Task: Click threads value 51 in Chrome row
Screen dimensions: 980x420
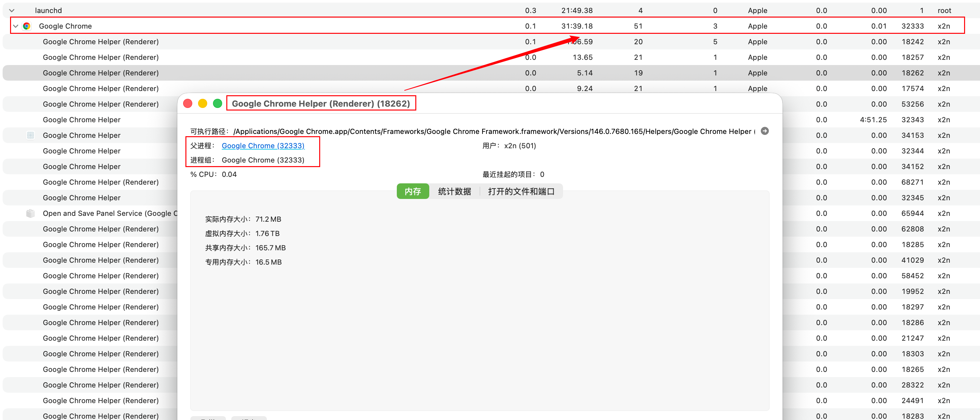Action: click(638, 26)
